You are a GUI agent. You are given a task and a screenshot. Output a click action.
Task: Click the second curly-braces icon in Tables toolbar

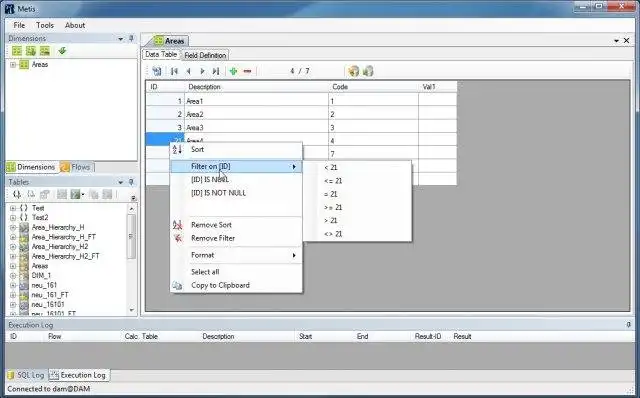click(31, 194)
